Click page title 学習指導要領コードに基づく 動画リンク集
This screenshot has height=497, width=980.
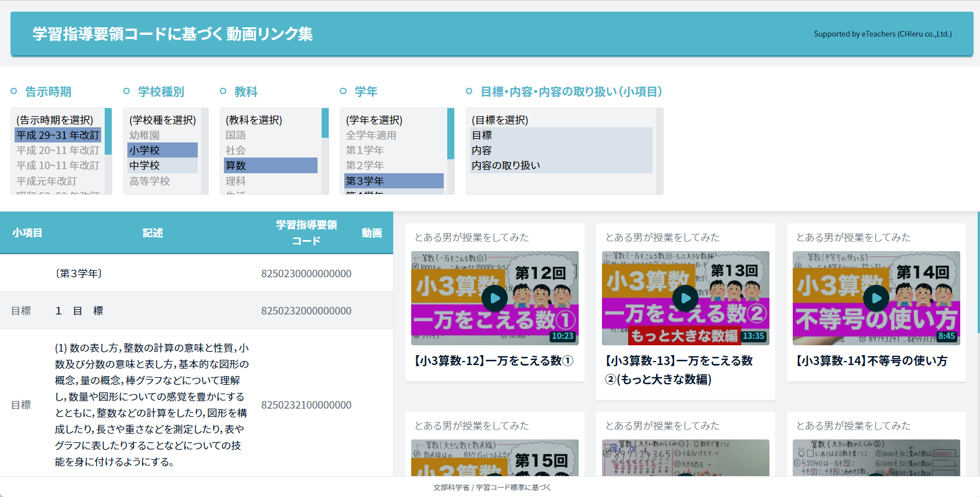click(173, 34)
